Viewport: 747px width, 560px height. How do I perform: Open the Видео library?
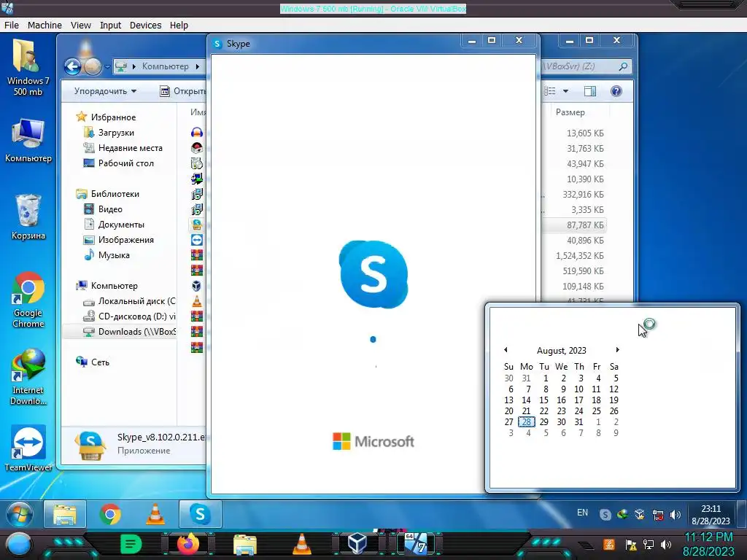click(110, 209)
